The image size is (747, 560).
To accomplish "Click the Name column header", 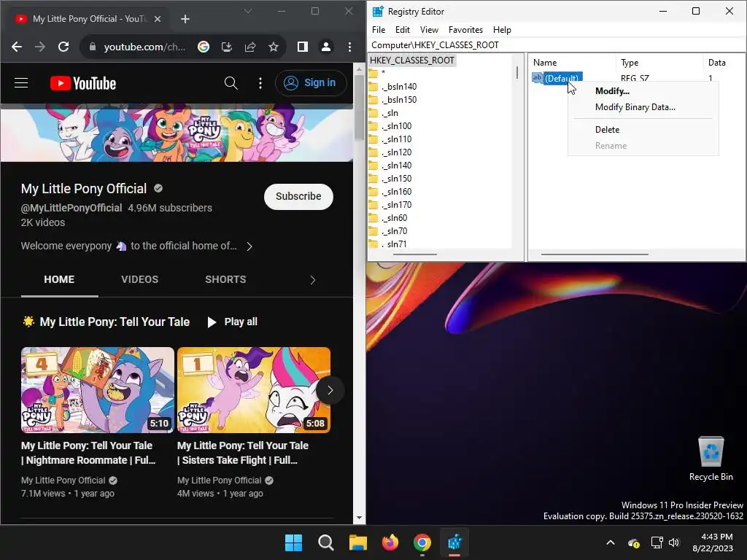I will 572,63.
